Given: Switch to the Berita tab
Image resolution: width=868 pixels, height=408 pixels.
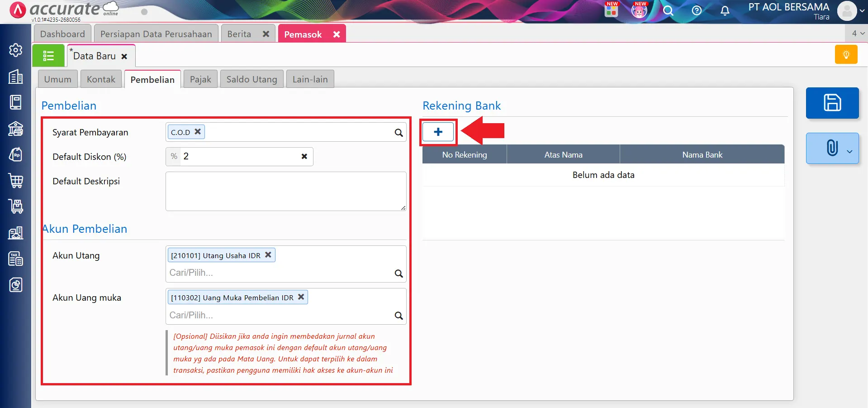Looking at the screenshot, I should click(x=239, y=34).
